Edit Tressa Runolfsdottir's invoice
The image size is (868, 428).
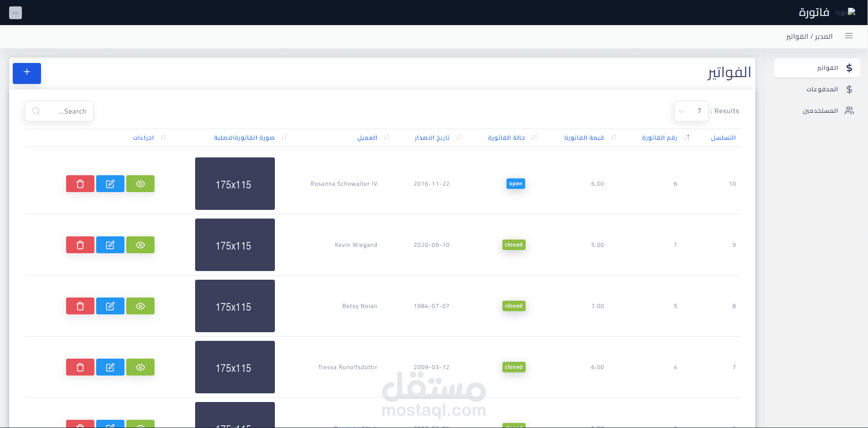(110, 367)
